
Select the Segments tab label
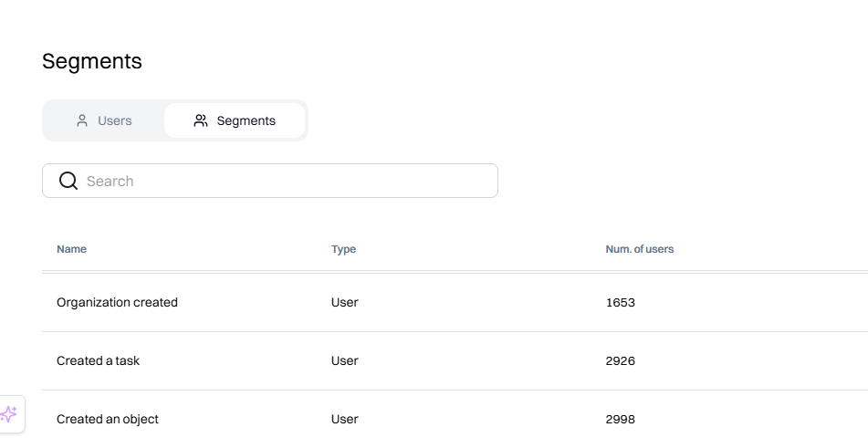coord(246,120)
